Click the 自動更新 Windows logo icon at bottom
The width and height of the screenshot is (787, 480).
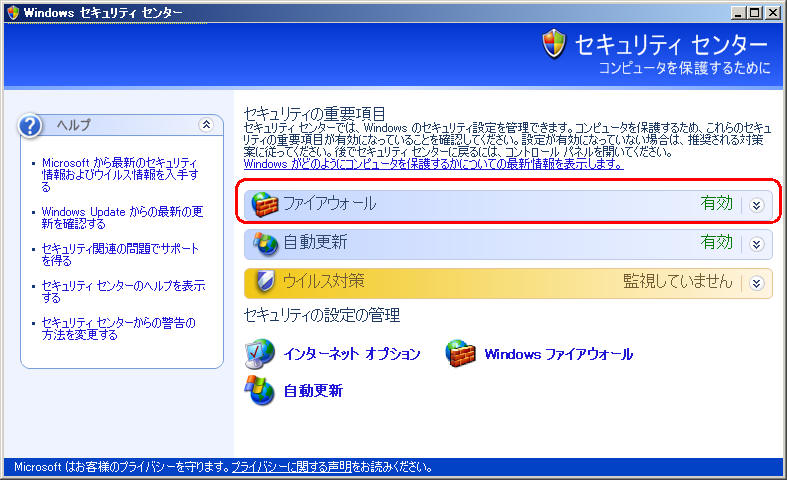261,390
